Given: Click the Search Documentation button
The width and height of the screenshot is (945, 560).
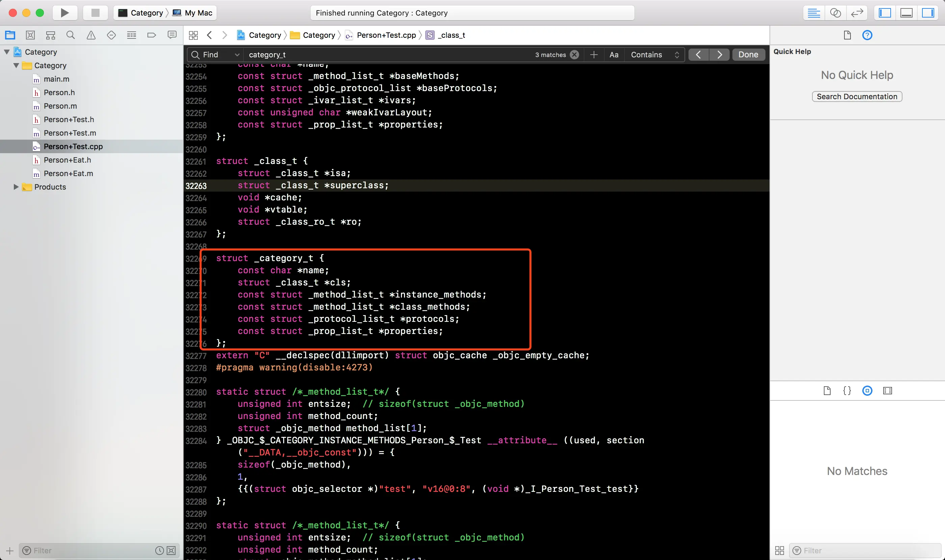Looking at the screenshot, I should pos(857,96).
